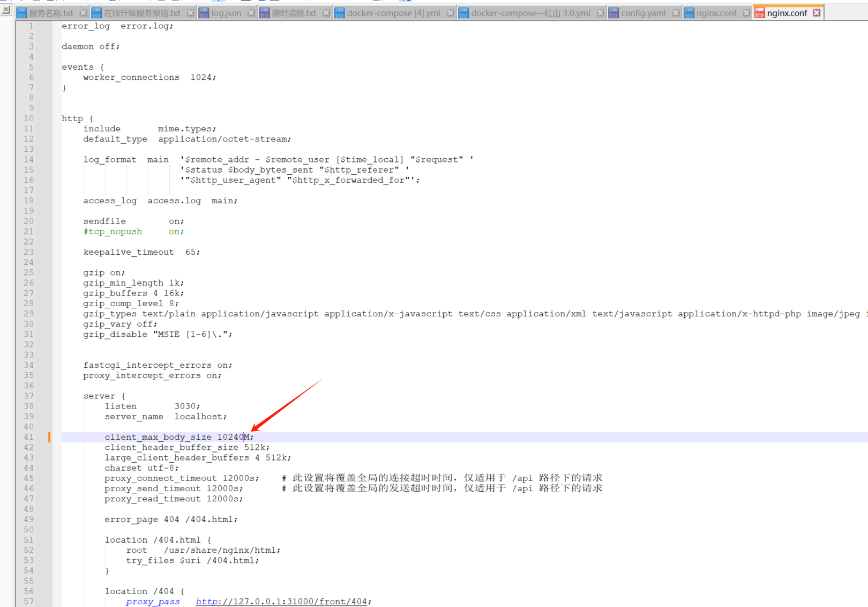Switch to docker-compose—红山 3.0.yml tab

pos(530,13)
